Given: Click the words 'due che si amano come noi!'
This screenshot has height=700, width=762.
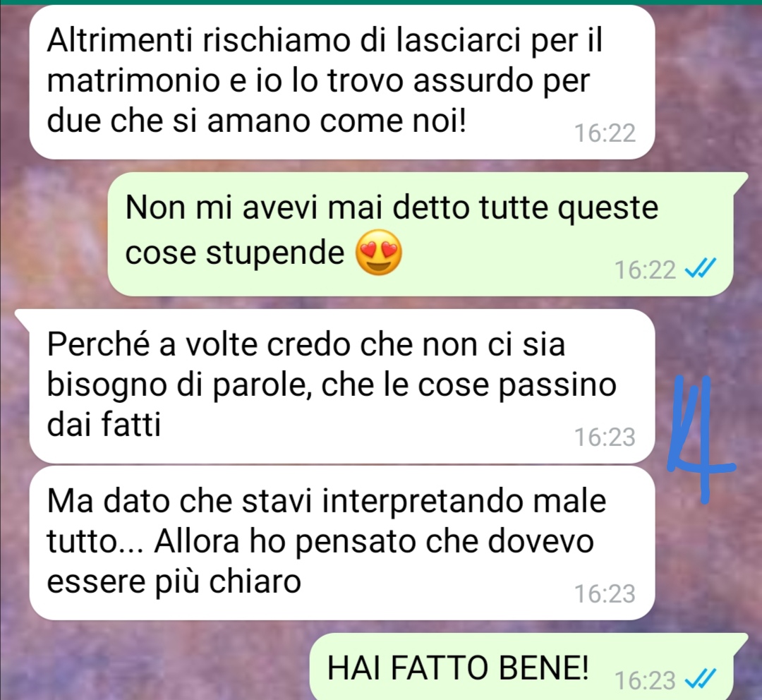Looking at the screenshot, I should [x=256, y=121].
